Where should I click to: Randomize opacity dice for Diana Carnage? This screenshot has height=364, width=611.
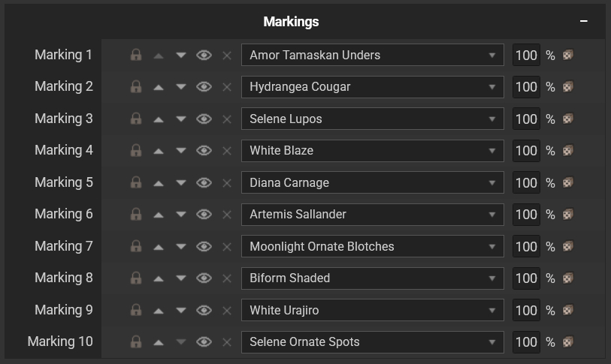(x=568, y=182)
